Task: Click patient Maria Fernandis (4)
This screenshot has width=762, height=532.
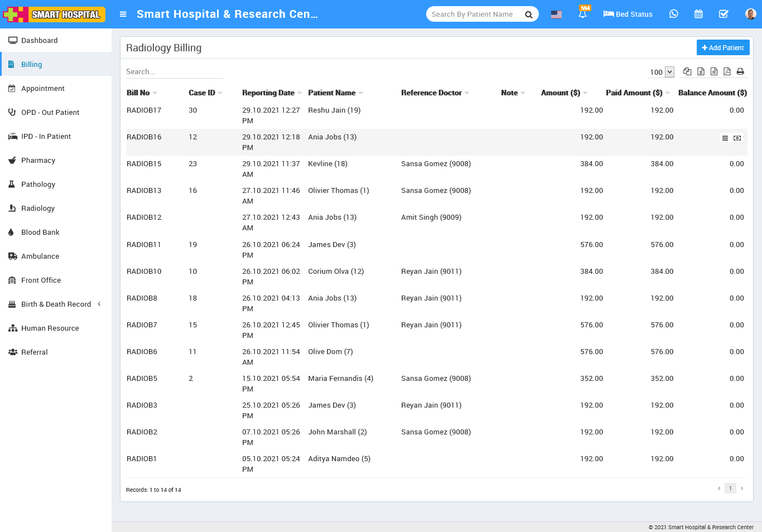Action: [341, 379]
